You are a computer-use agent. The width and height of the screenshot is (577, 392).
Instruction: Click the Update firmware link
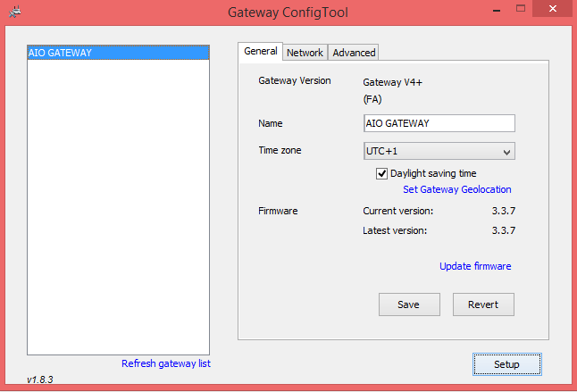tap(475, 266)
